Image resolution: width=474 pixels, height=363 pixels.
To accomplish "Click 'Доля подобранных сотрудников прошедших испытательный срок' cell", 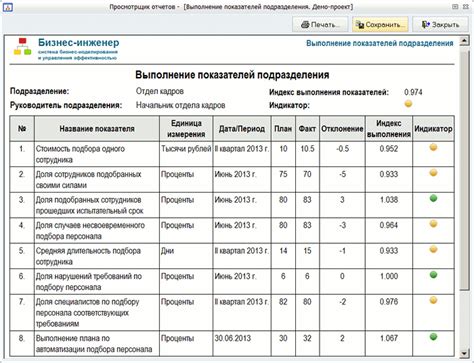I will point(97,205).
